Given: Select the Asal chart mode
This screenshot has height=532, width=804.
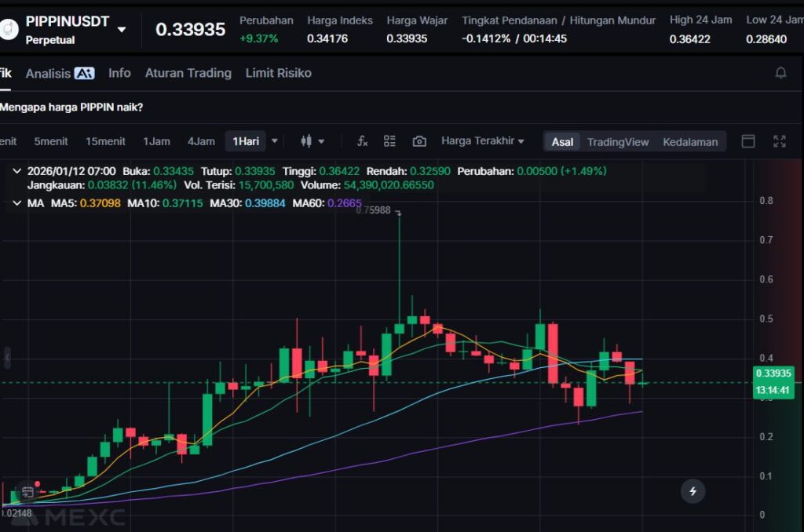Looking at the screenshot, I should tap(562, 142).
